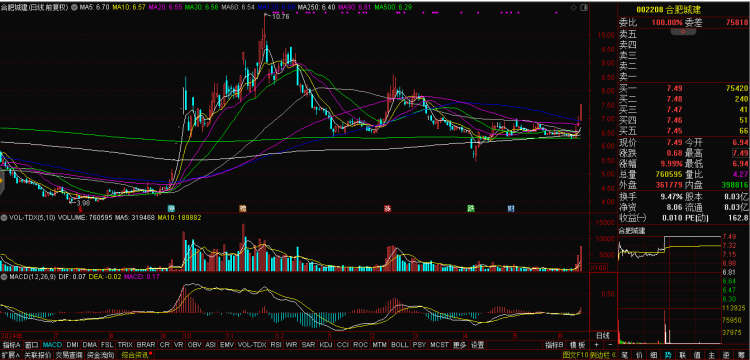Viewport: 750px width, 360px height.
Task: Open the dropdown arrow next to 合肥城建 chart title
Action: click(73, 8)
